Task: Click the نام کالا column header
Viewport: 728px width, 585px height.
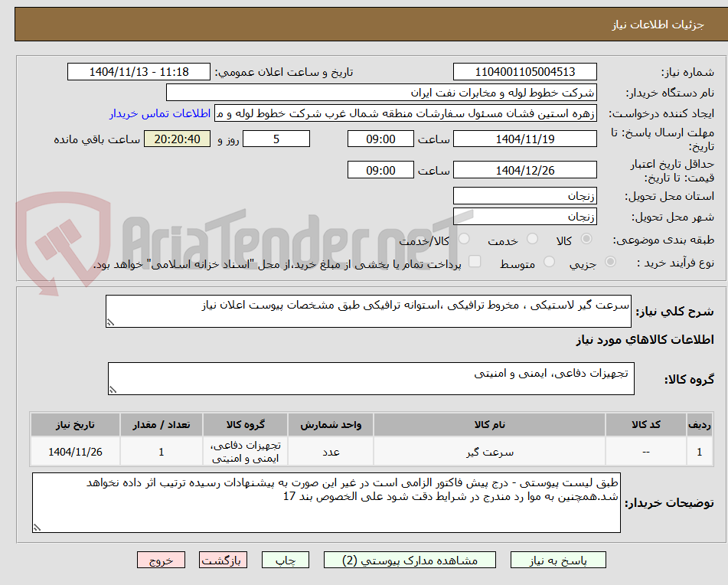Action: [x=489, y=425]
